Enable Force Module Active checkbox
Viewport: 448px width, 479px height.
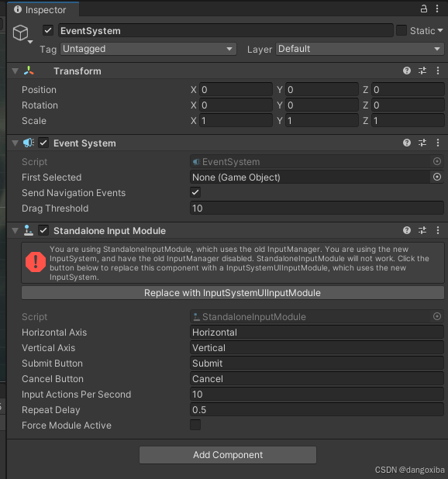pyautogui.click(x=195, y=425)
